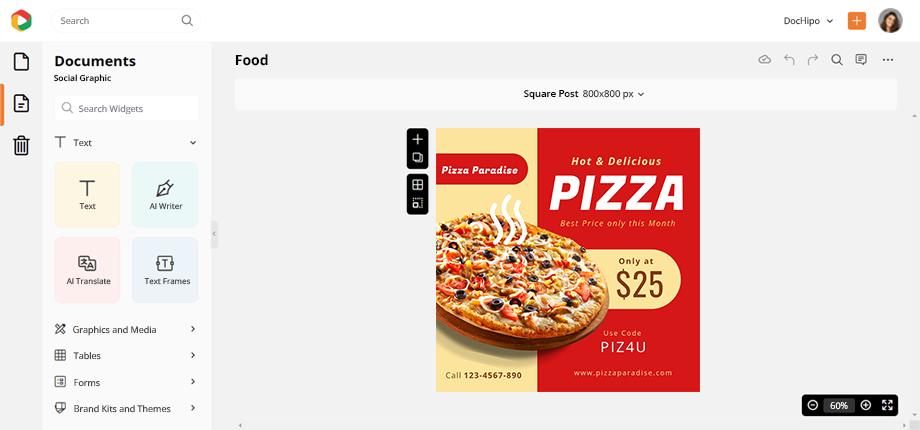Open the Square Post size dropdown
The image size is (920, 430).
click(x=584, y=94)
